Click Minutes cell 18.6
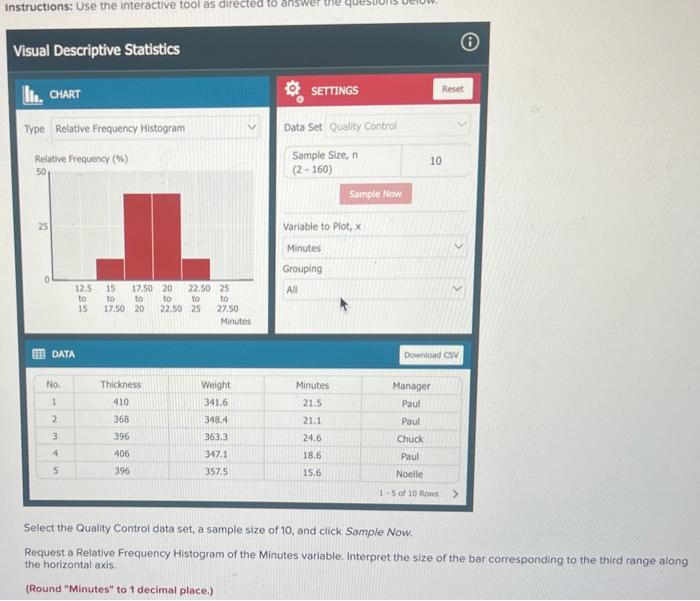 (x=312, y=455)
